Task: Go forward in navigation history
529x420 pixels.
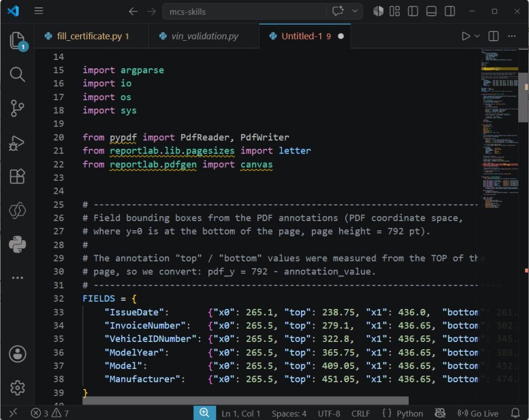Action: tap(151, 11)
